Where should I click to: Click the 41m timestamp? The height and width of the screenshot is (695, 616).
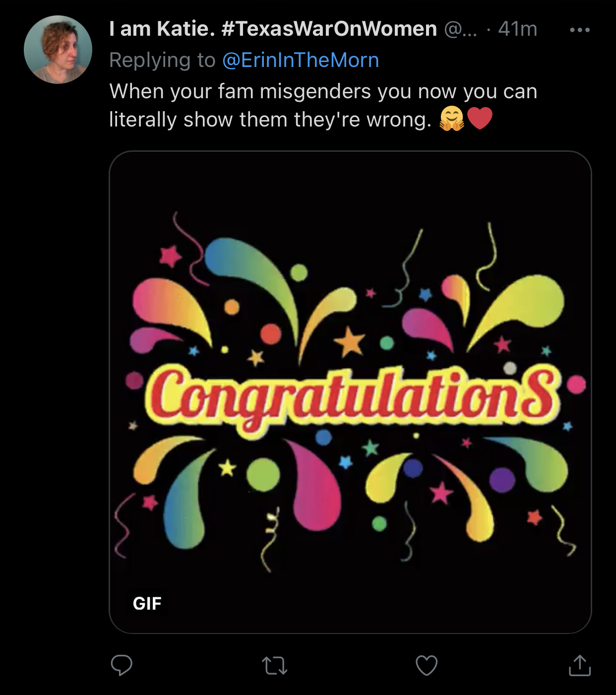click(x=518, y=29)
